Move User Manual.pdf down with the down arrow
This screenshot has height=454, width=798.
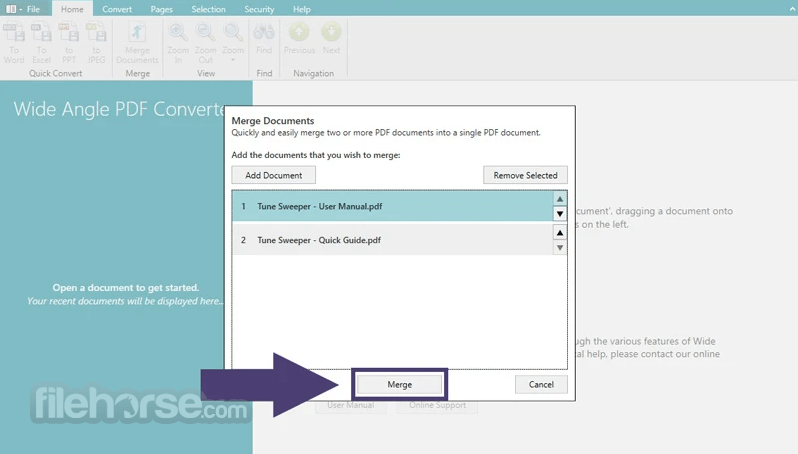560,214
